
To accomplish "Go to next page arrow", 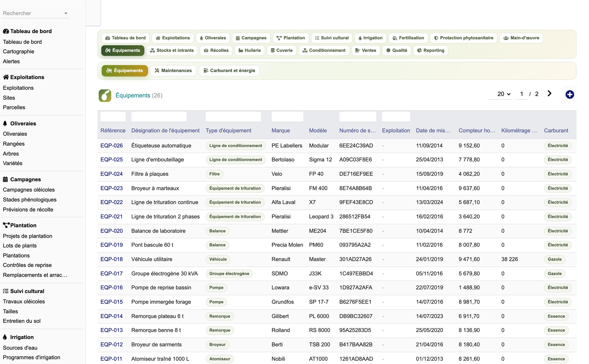I will (549, 94).
